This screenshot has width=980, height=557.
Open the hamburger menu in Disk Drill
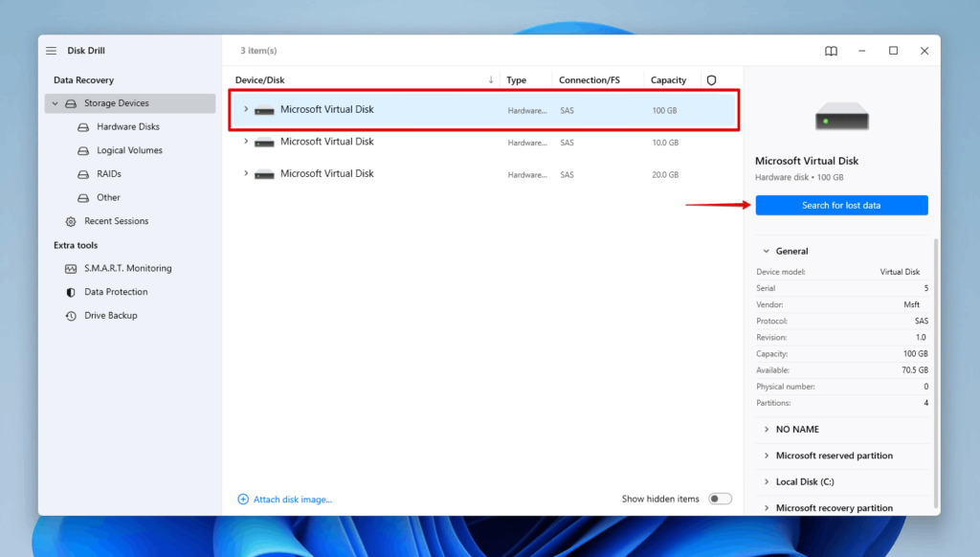click(x=50, y=50)
